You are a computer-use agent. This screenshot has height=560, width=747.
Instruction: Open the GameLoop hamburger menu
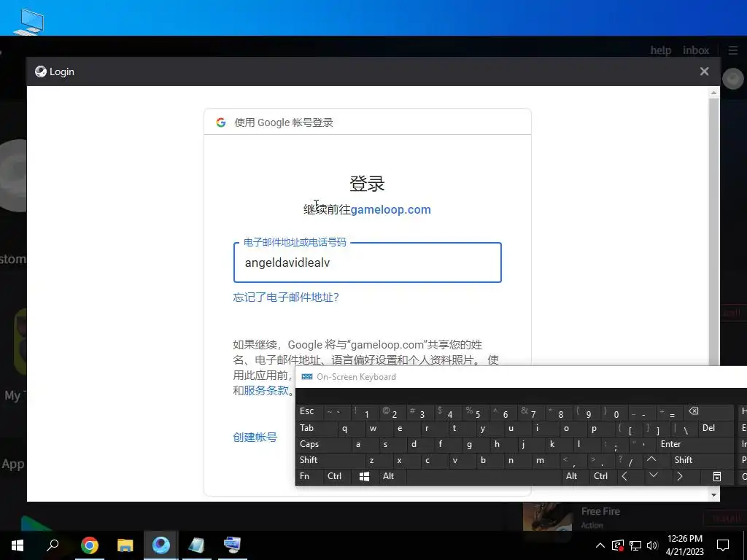coord(733,50)
